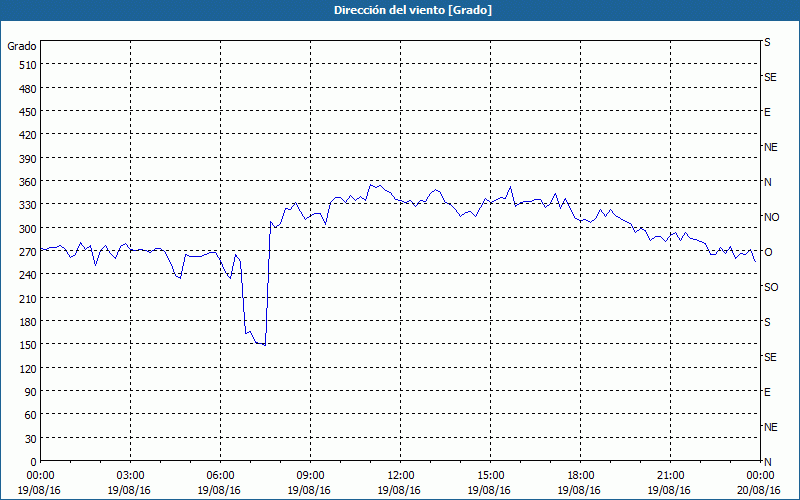The height and width of the screenshot is (500, 800).
Task: Click the 09:00 time label
Action: pyautogui.click(x=310, y=476)
